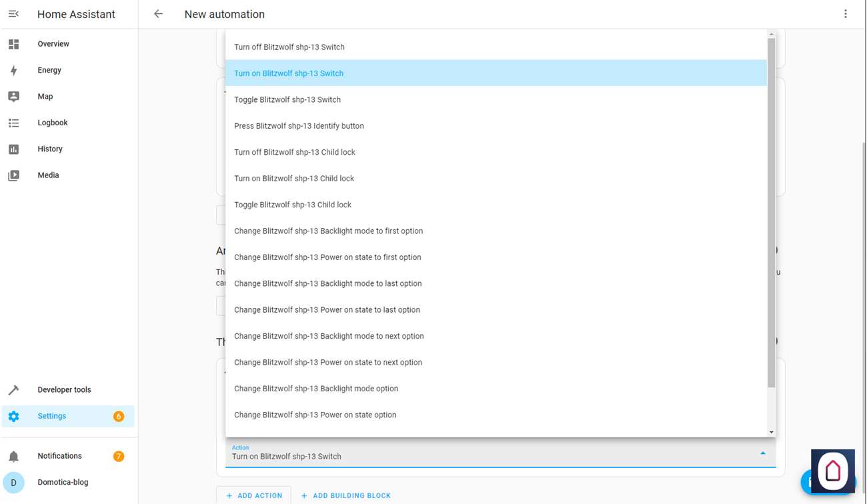Select Turn off Blitzwolf shp-13 Switch
The height and width of the screenshot is (504, 867).
(x=289, y=47)
